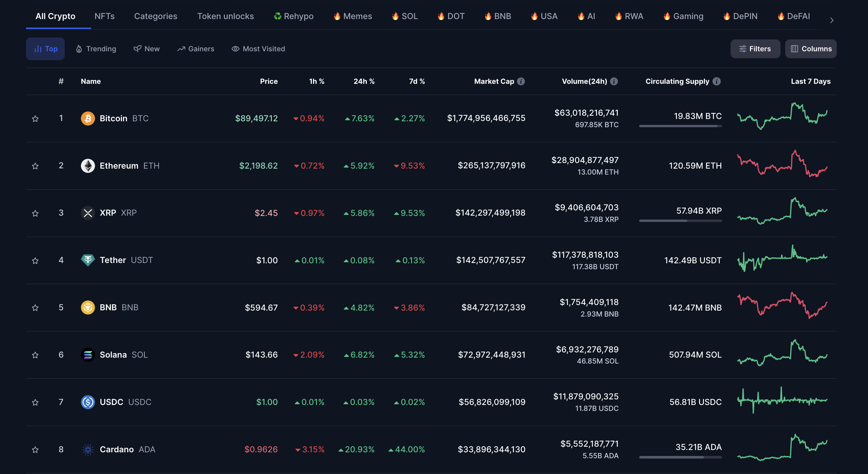Toggle the XRP watchlist star
This screenshot has height=474, width=868.
coord(35,213)
